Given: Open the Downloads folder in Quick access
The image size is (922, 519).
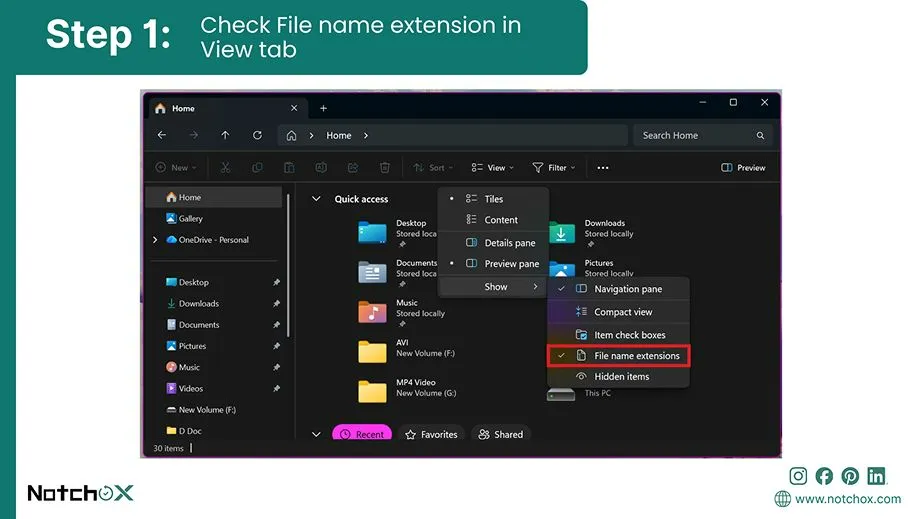Looking at the screenshot, I should coord(562,233).
